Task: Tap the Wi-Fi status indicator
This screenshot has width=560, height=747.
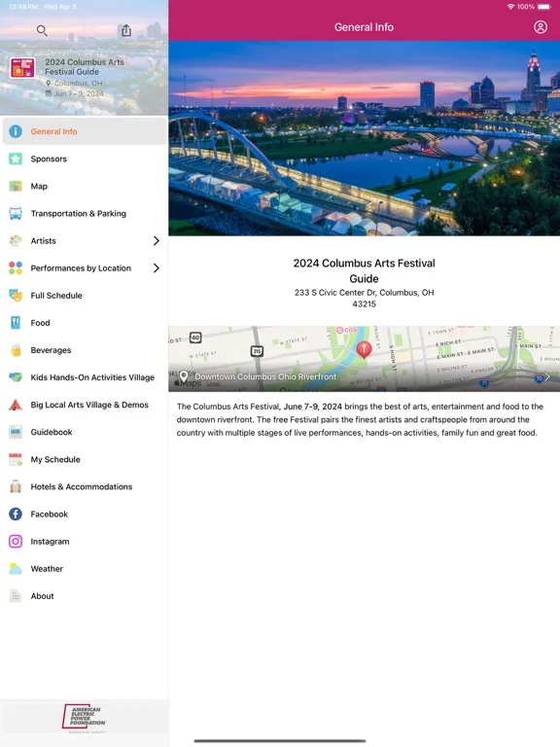Action: [510, 7]
